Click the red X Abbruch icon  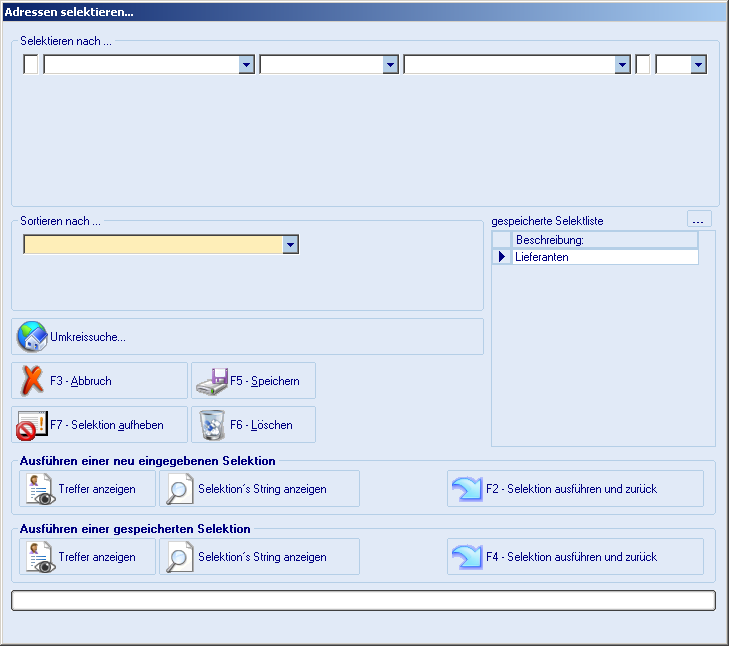point(32,380)
